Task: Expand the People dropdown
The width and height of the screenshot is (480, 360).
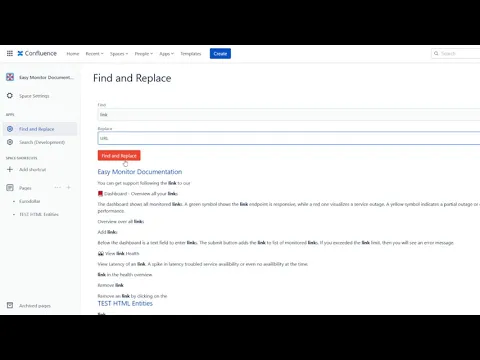Action: pyautogui.click(x=144, y=54)
